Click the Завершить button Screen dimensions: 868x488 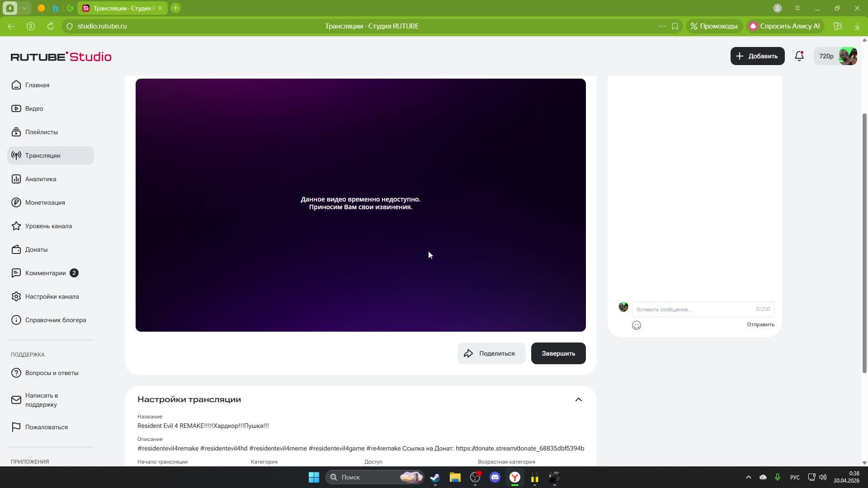(x=558, y=353)
